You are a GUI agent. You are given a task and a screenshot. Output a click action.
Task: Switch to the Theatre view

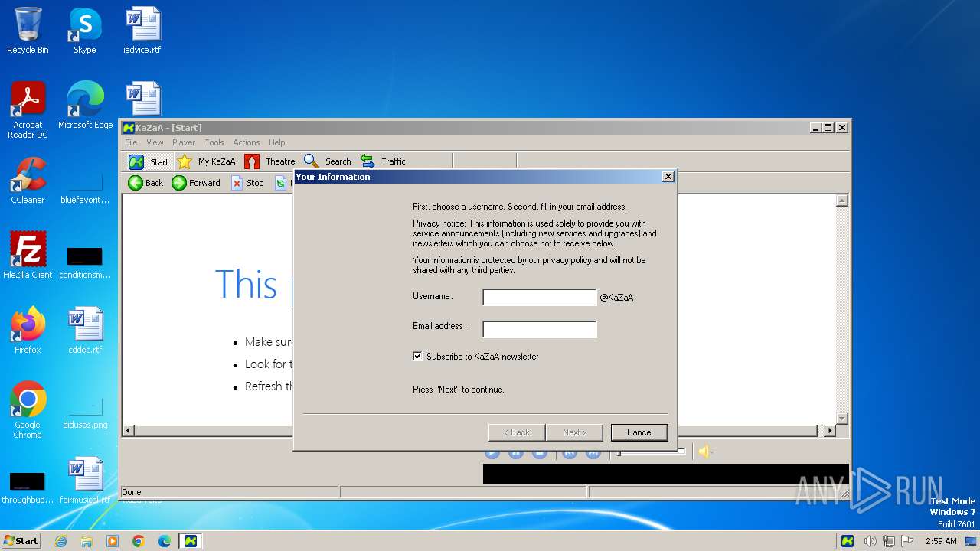pyautogui.click(x=269, y=161)
